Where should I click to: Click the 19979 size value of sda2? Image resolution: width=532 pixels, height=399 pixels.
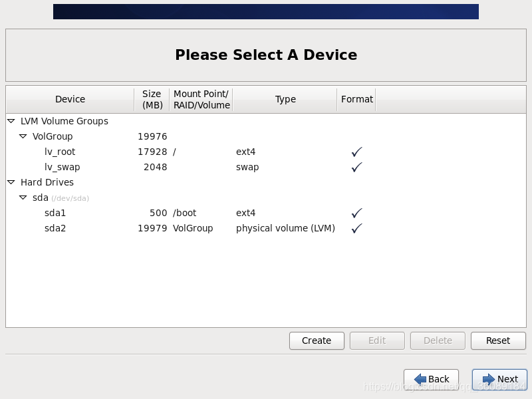point(152,228)
